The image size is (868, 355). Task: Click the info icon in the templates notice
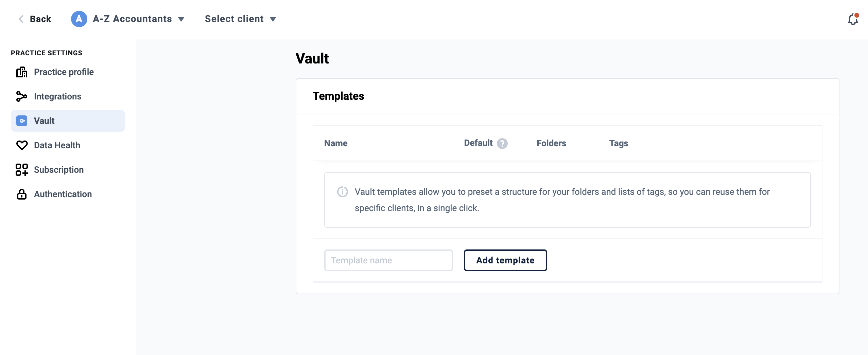[342, 192]
